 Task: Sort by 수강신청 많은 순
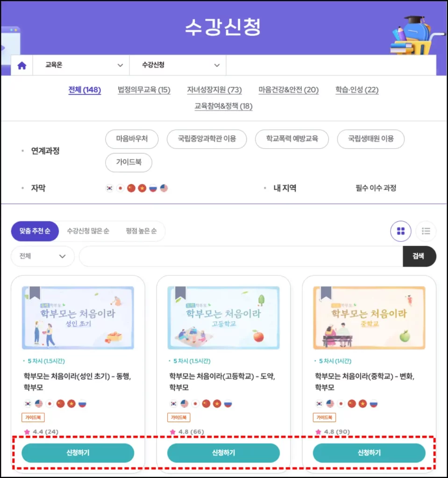pyautogui.click(x=88, y=231)
